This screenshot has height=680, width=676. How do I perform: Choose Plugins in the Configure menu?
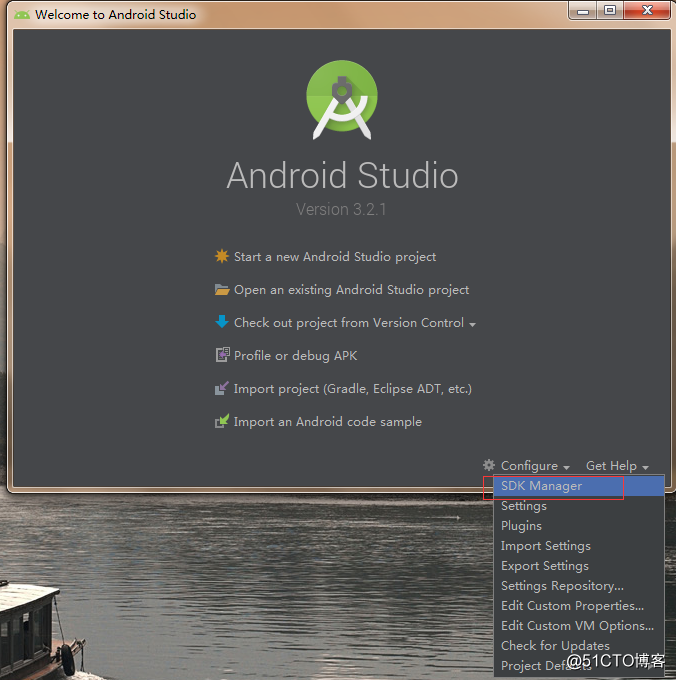click(579, 526)
